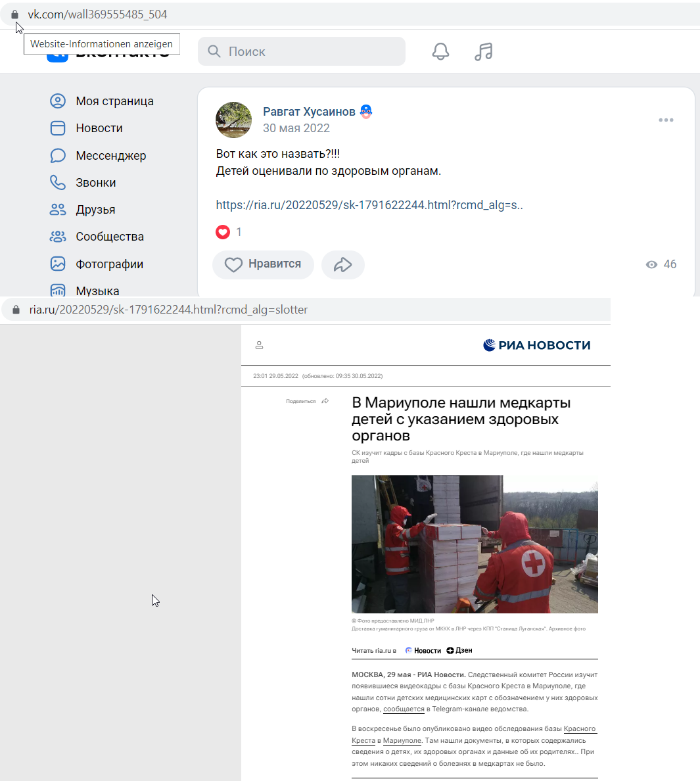Open Сообщества in sidebar

pos(110,237)
